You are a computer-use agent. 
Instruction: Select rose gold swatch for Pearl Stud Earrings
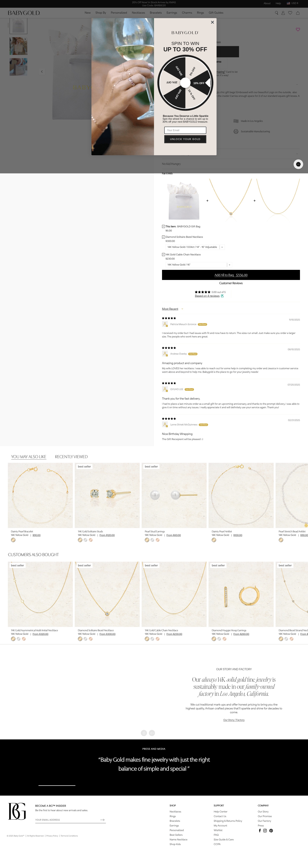[x=158, y=540]
